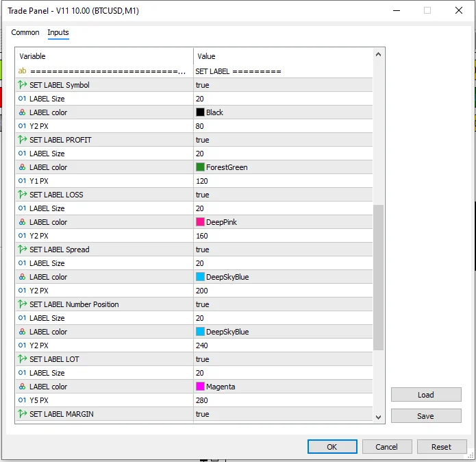Click the boolean icon beside SET LABEL Number Position

[22, 304]
